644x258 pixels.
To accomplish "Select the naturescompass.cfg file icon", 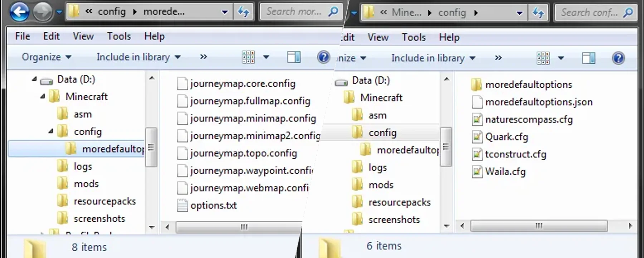I will click(477, 119).
